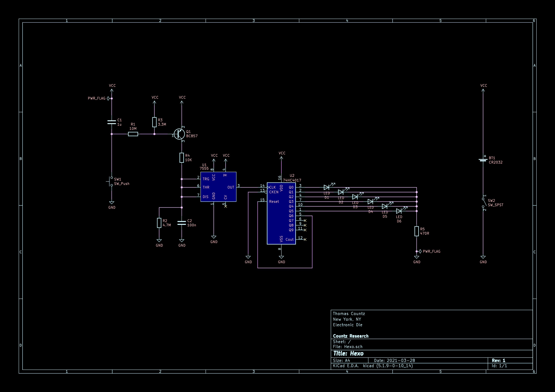This screenshot has width=555, height=392.
Task: Select the R4 10K resistor symbol
Action: (x=182, y=158)
